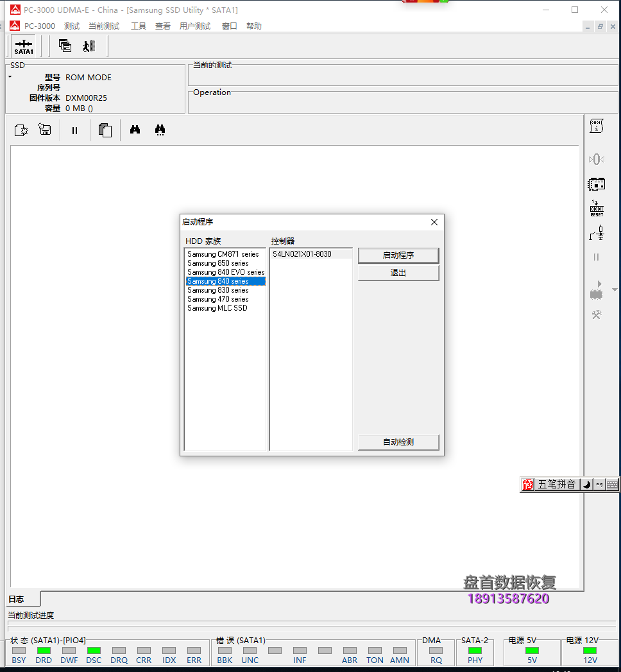The image size is (621, 672).
Task: Open dropdown arrow beside the chip icon
Action: pyautogui.click(x=615, y=289)
